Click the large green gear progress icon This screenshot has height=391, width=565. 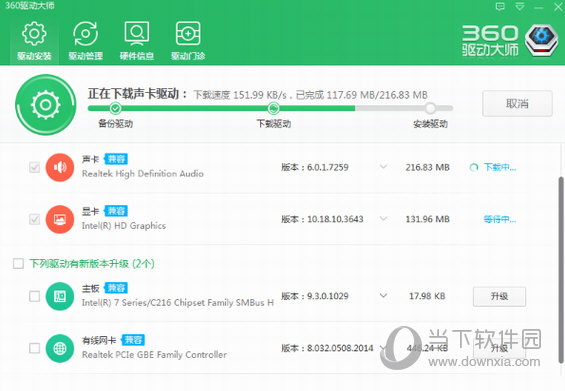(x=45, y=105)
